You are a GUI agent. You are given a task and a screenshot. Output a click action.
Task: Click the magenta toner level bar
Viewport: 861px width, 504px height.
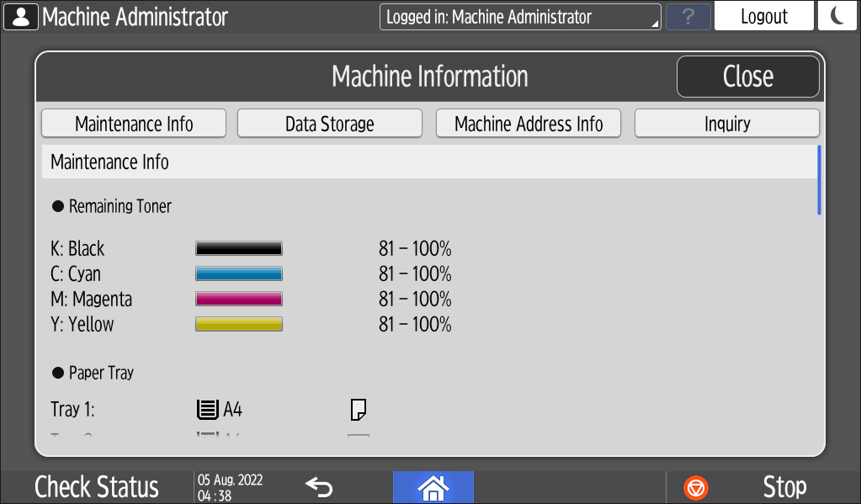[239, 299]
